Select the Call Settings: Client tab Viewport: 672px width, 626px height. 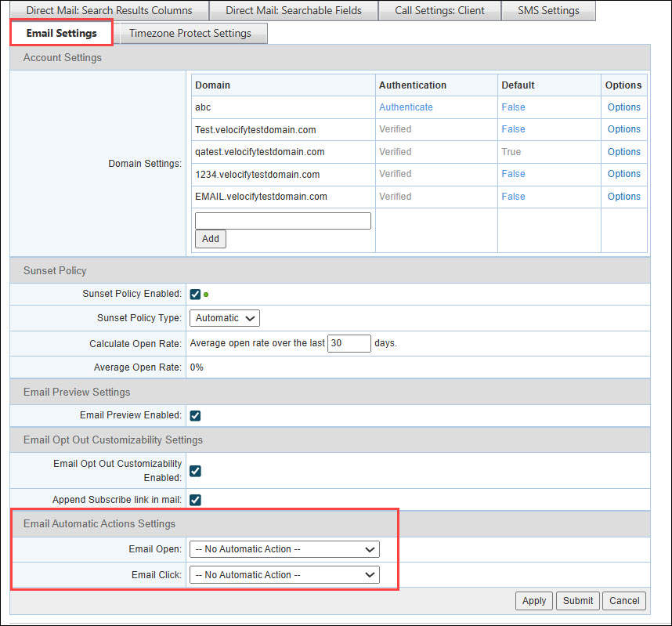click(x=439, y=11)
